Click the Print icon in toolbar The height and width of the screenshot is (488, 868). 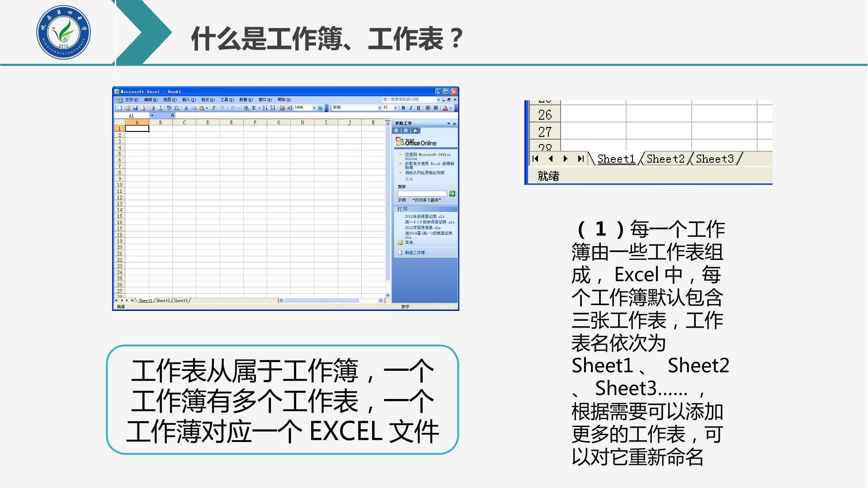152,108
